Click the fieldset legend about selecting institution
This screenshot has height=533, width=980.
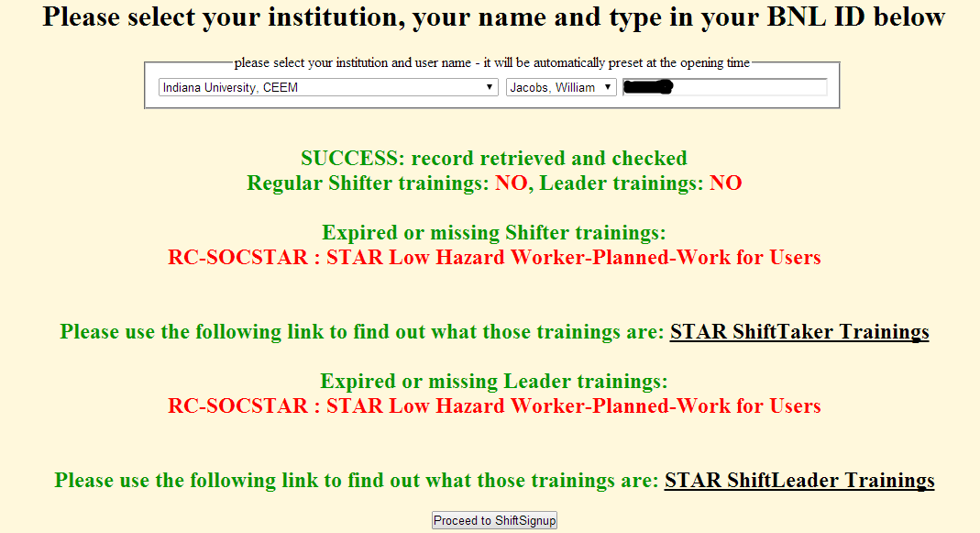[492, 62]
